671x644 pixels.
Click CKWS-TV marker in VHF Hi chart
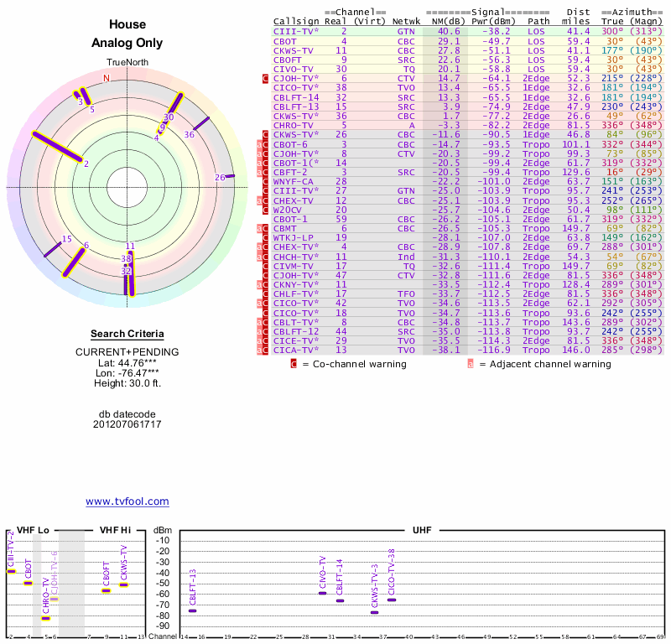(x=123, y=584)
